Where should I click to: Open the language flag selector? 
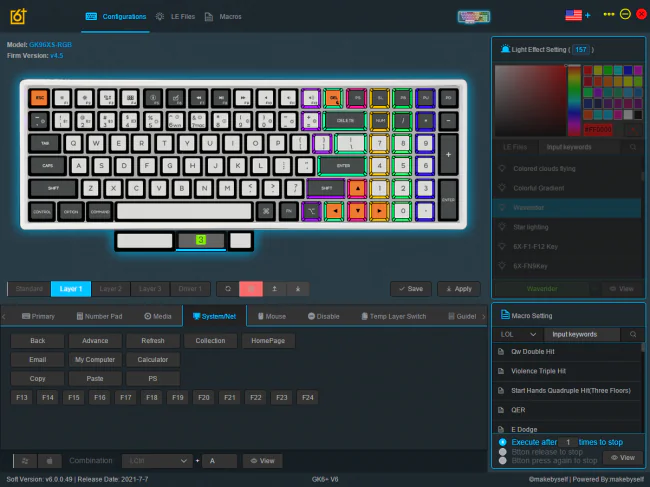coord(573,15)
